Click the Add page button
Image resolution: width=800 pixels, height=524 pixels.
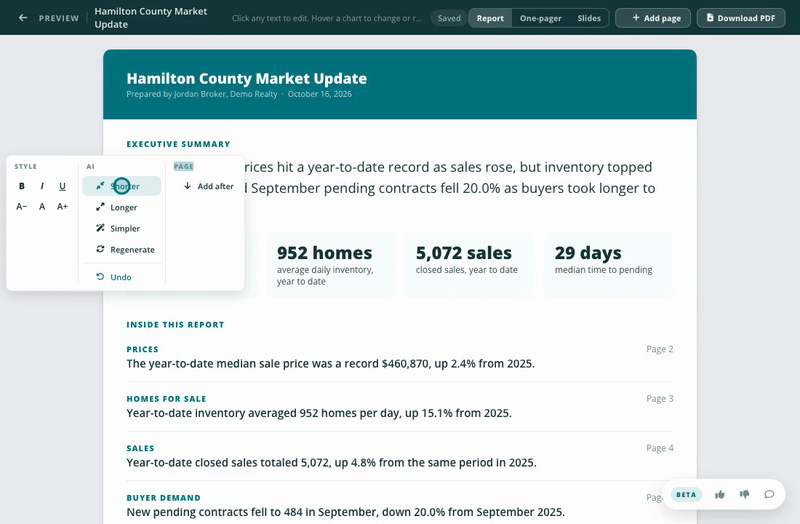click(653, 18)
